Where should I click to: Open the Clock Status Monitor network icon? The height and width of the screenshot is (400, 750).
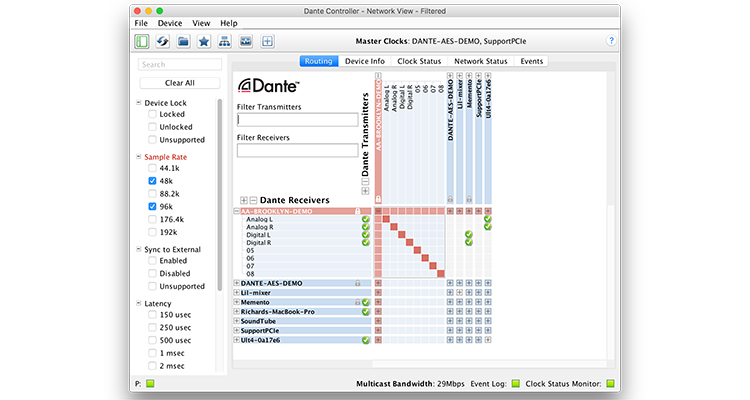tap(224, 41)
